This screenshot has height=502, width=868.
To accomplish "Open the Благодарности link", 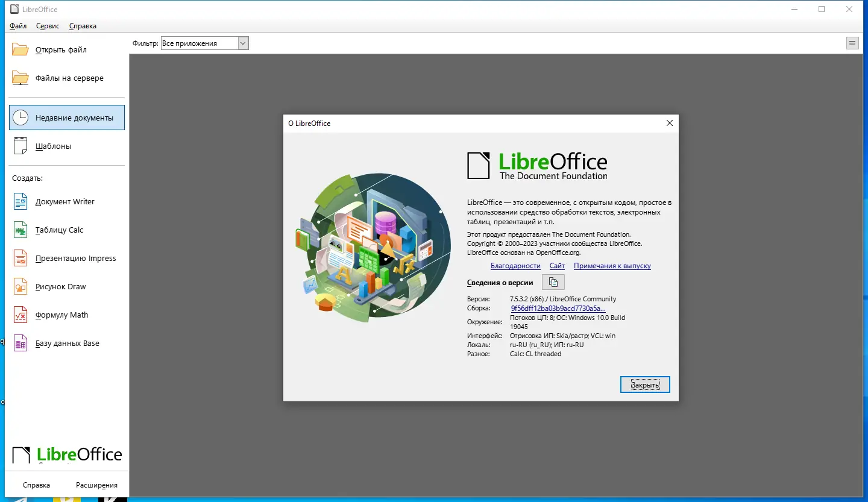I will click(x=515, y=265).
